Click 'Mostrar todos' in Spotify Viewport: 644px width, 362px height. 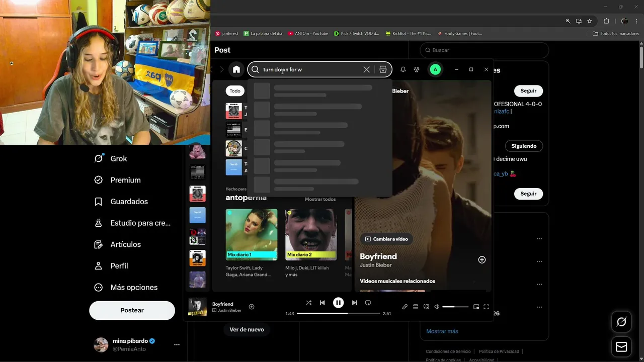[320, 199]
